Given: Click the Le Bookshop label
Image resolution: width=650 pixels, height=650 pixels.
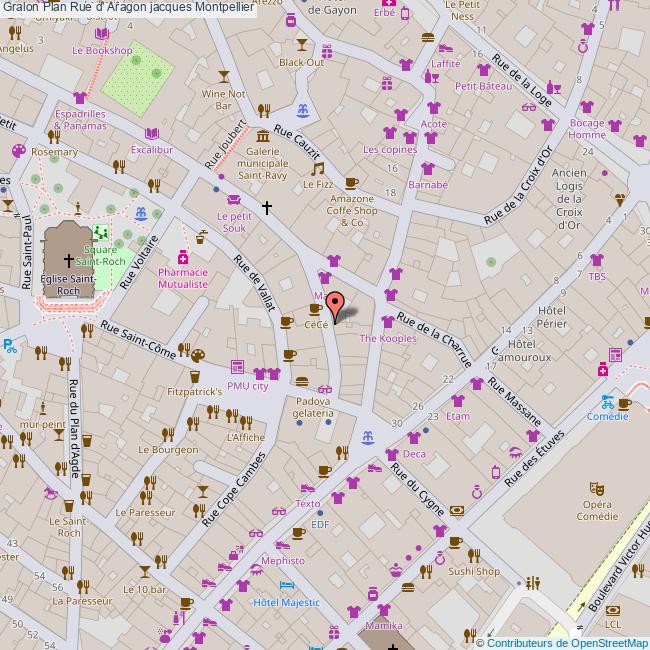Looking at the screenshot, I should (102, 50).
